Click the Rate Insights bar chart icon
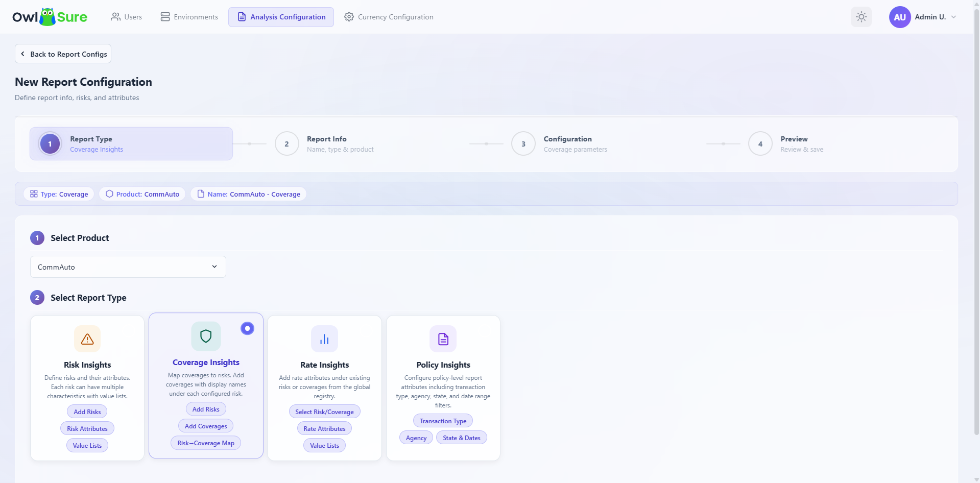 pos(324,339)
